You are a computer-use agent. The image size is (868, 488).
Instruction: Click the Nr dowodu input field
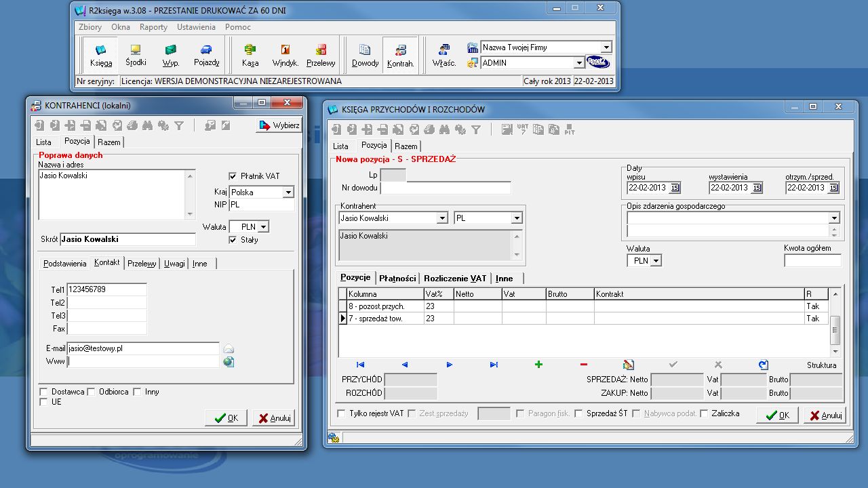click(446, 188)
